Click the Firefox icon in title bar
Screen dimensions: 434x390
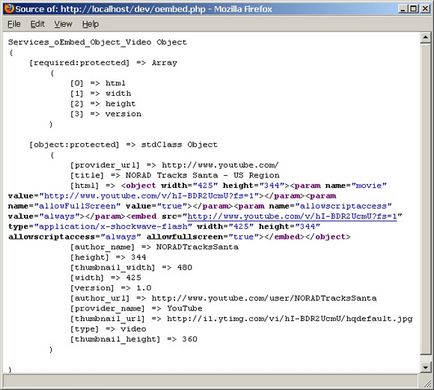[9, 8]
